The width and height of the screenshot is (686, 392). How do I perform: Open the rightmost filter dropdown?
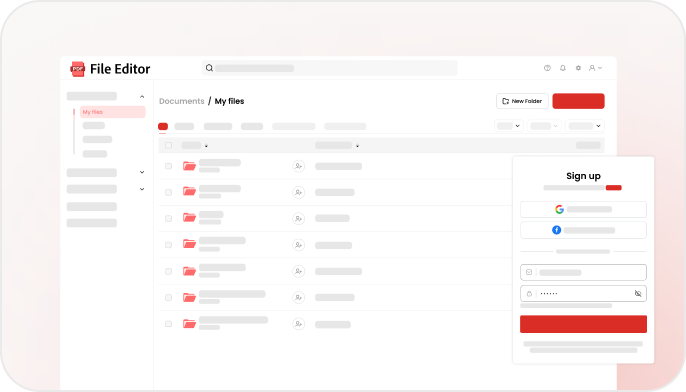pos(584,126)
